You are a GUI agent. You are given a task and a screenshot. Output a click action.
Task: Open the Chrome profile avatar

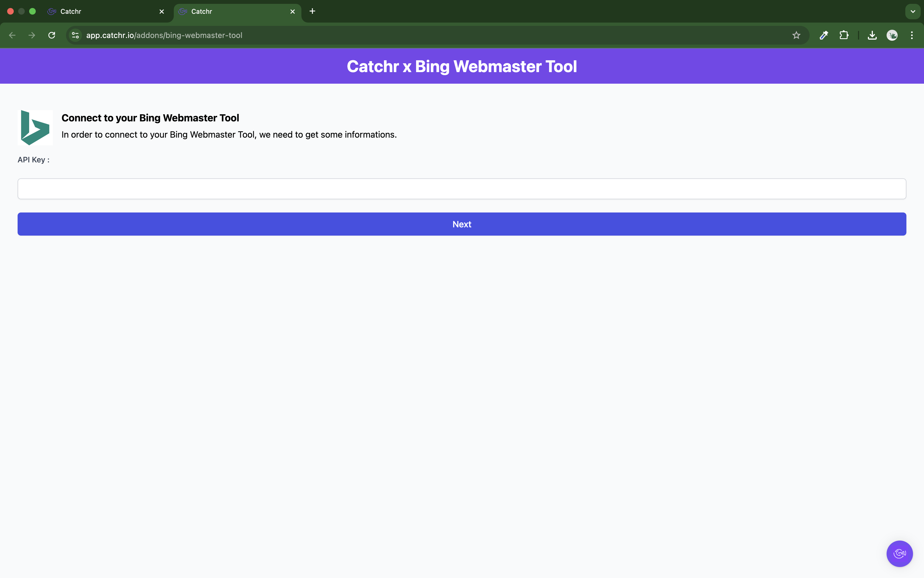coord(892,35)
